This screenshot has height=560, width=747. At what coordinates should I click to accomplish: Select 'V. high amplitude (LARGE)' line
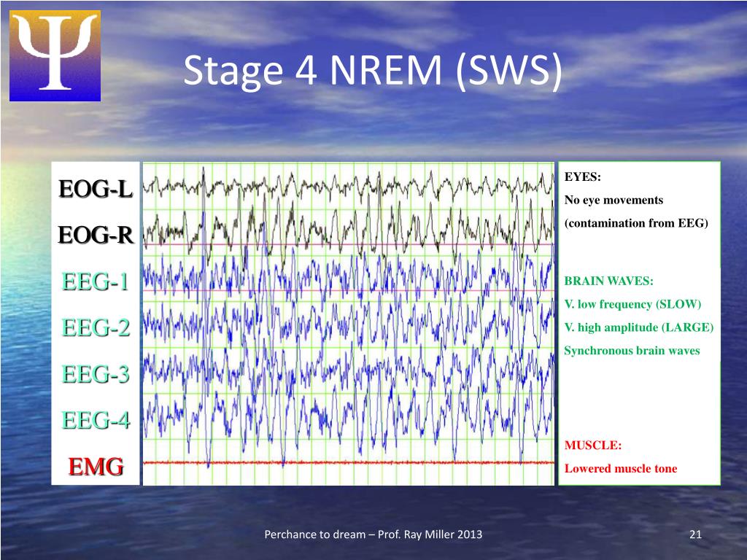[639, 327]
